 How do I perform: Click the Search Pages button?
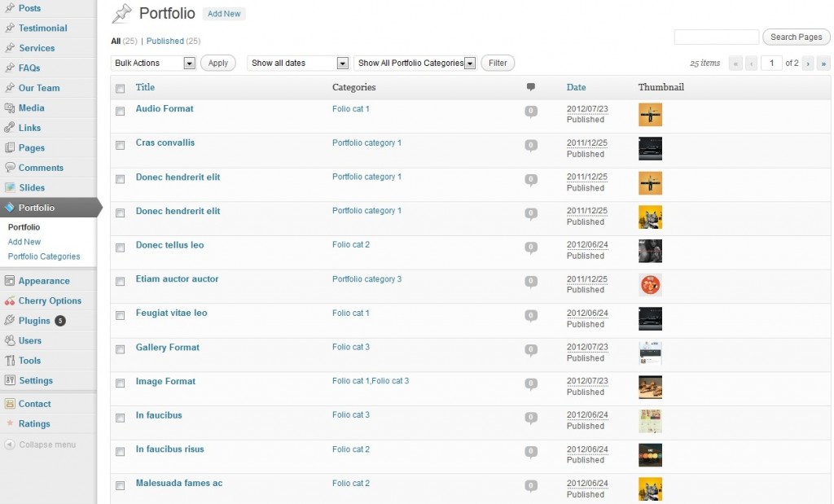coord(797,37)
